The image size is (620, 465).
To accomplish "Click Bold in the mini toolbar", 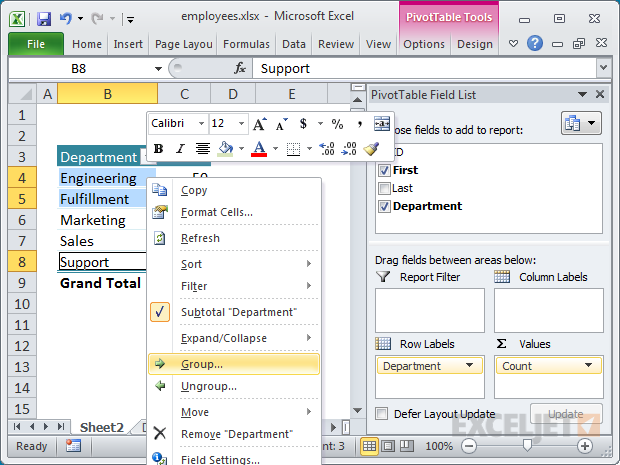I will point(158,149).
